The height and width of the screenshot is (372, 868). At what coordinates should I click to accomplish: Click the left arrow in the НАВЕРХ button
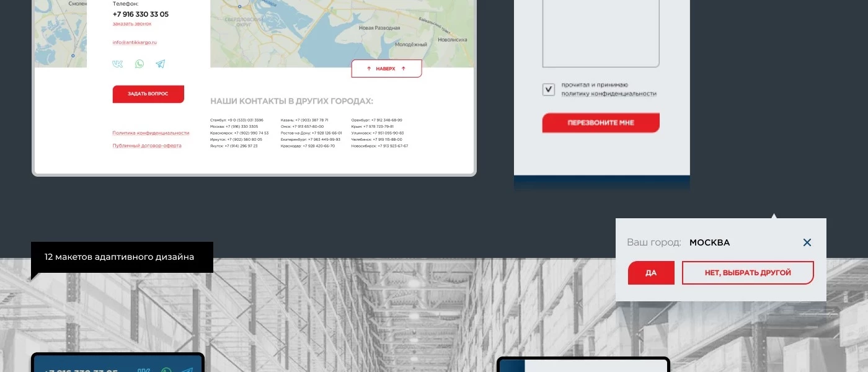(x=369, y=69)
